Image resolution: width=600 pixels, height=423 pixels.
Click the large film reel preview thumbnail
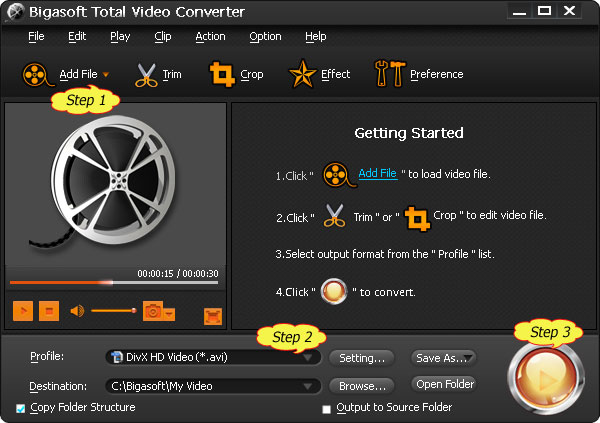113,184
